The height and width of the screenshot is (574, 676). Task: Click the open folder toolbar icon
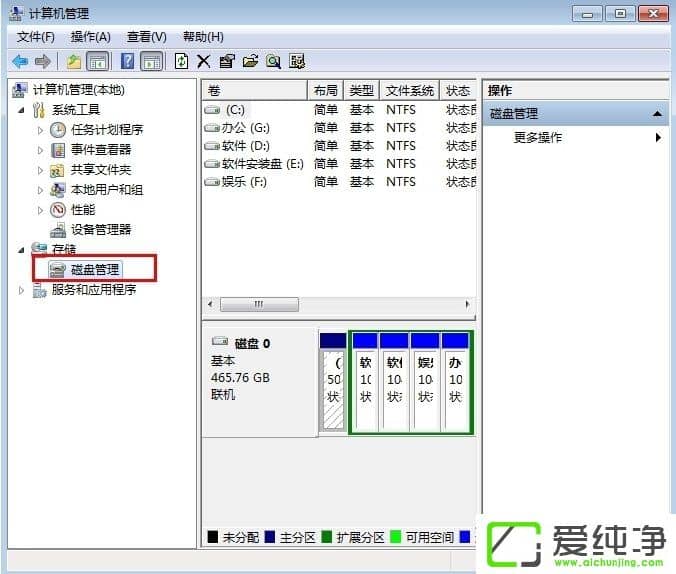point(250,62)
